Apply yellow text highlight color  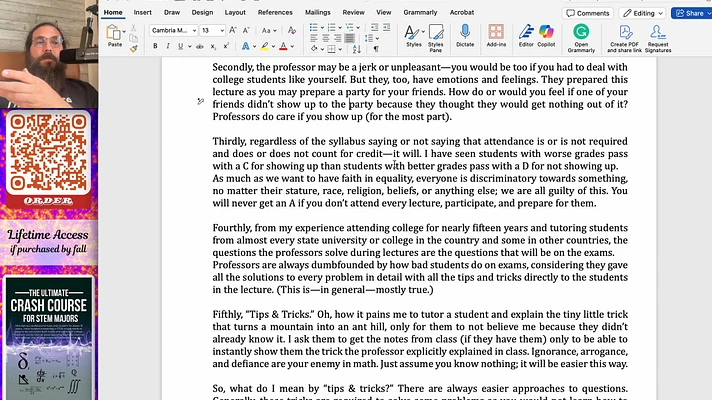pyautogui.click(x=264, y=46)
